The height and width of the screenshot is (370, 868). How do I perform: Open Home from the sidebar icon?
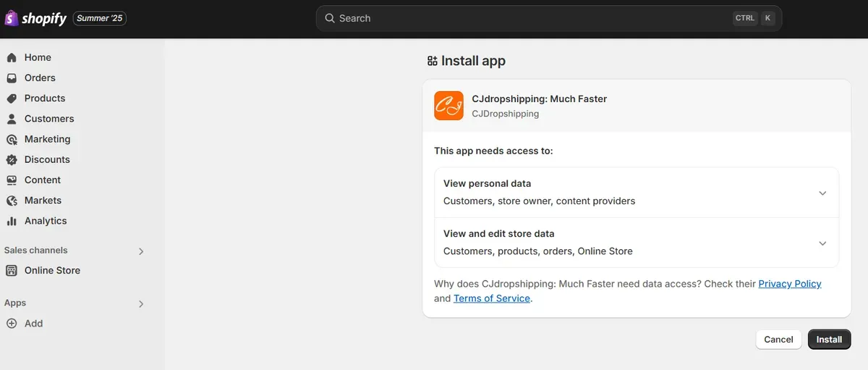pos(12,57)
